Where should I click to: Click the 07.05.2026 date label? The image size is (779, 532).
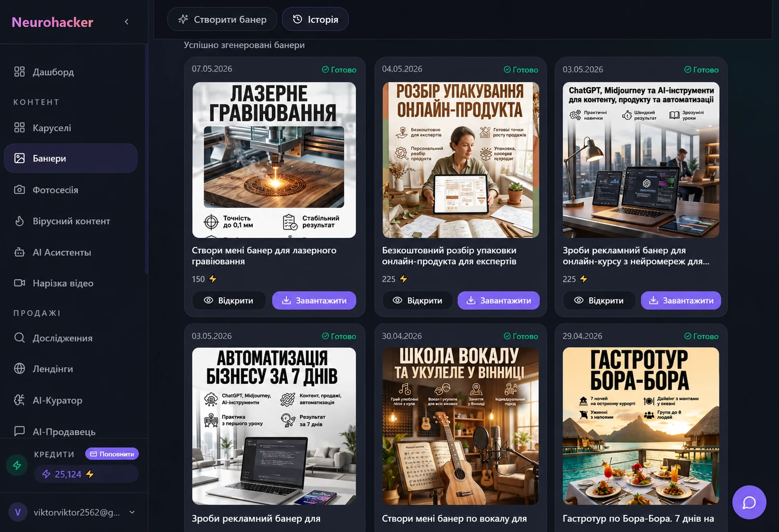212,69
